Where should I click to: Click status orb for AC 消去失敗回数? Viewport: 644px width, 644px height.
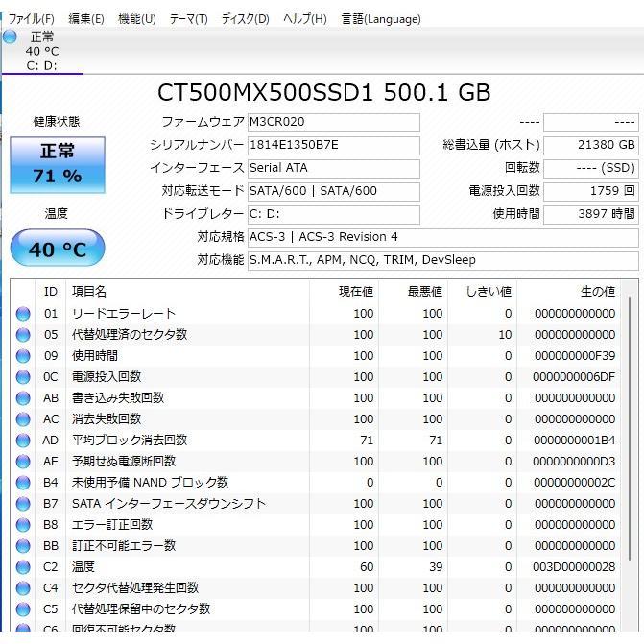(x=23, y=419)
